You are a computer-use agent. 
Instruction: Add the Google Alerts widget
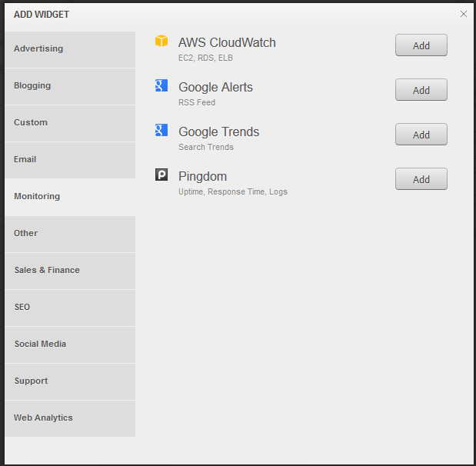421,90
